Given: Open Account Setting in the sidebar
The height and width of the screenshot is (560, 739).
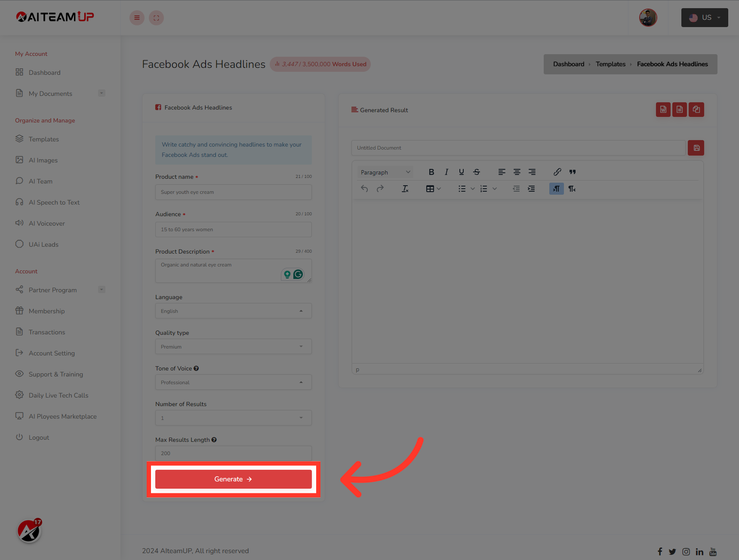Looking at the screenshot, I should click(x=52, y=353).
